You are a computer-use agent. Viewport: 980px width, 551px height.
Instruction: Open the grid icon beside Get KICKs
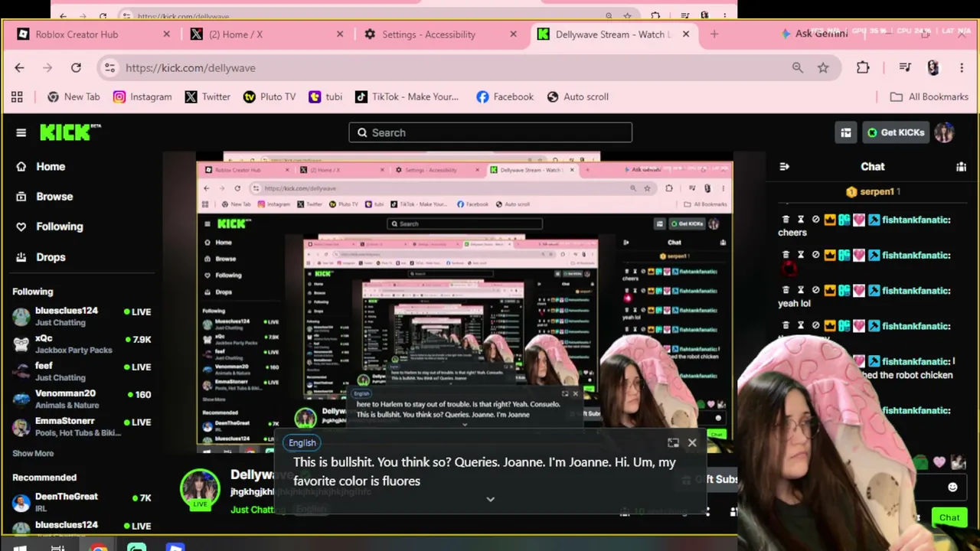point(845,132)
